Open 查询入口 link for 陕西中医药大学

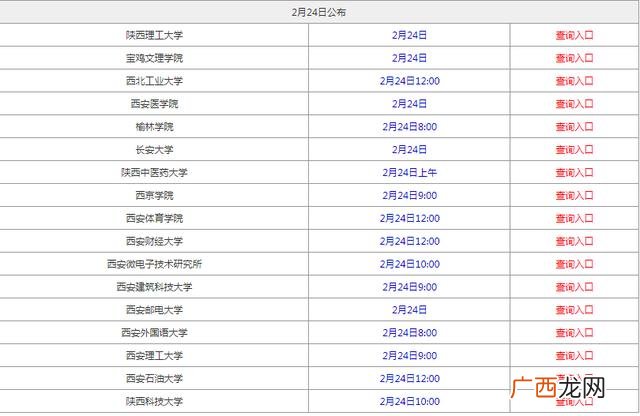tap(574, 173)
